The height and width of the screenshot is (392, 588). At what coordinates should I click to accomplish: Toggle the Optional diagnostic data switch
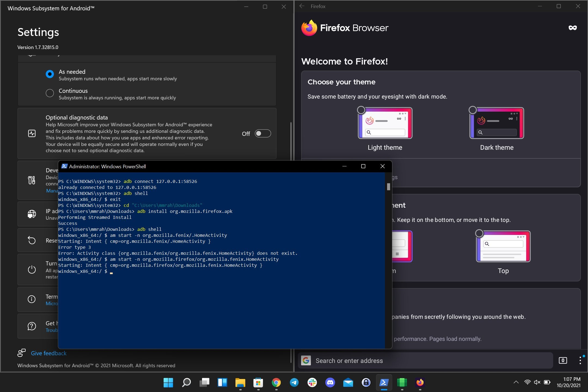[263, 133]
